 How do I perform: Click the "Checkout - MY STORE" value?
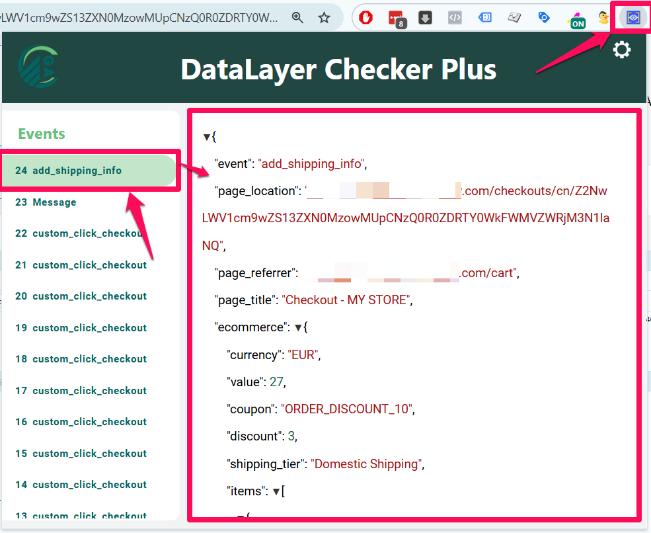[x=346, y=300]
